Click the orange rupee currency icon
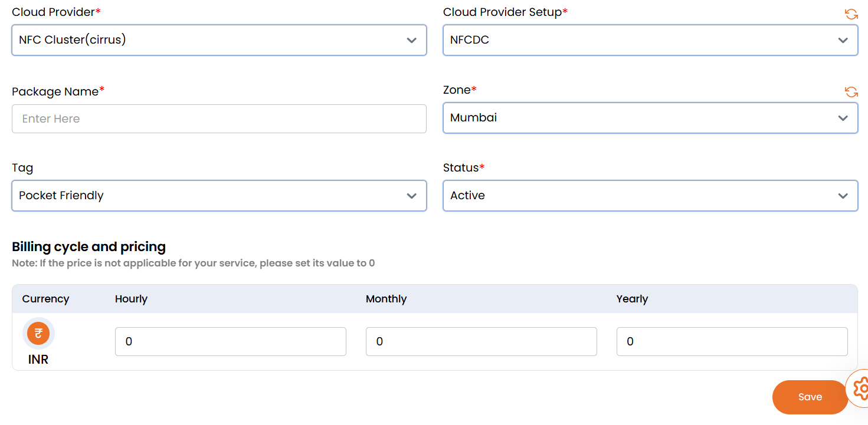 (x=38, y=334)
